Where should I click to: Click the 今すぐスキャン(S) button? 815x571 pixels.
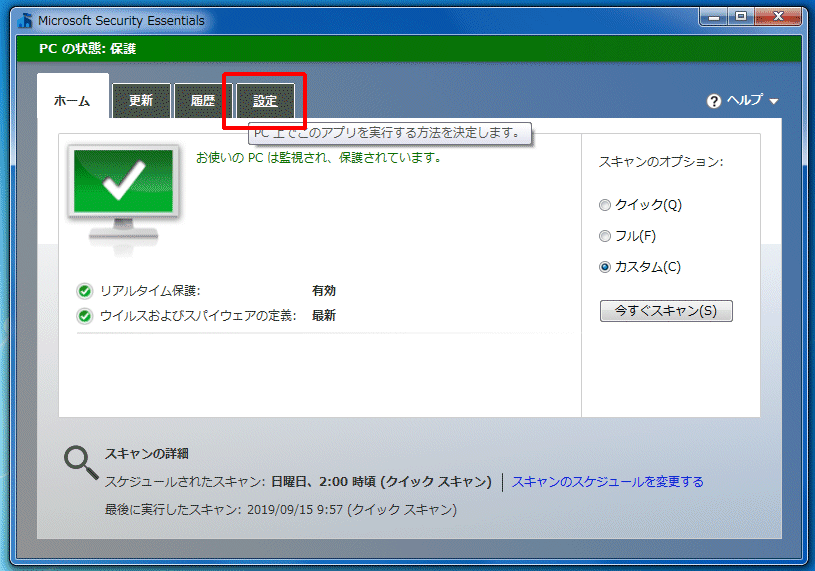pyautogui.click(x=666, y=311)
